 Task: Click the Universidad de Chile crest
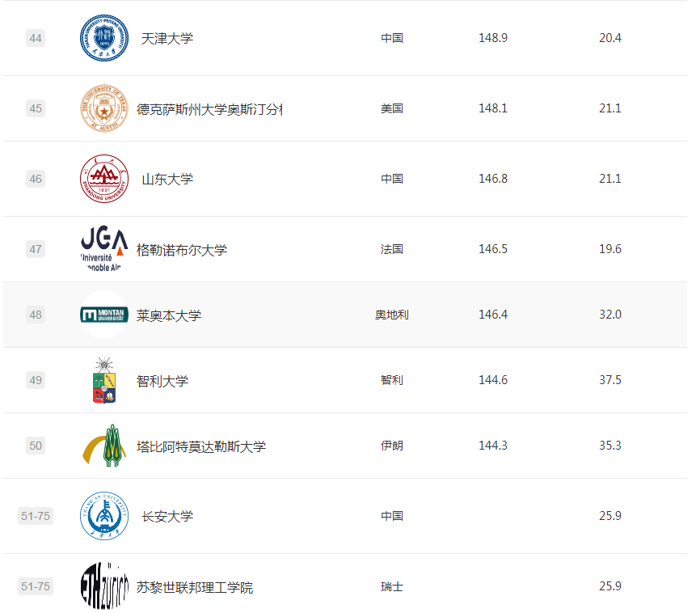click(x=103, y=380)
